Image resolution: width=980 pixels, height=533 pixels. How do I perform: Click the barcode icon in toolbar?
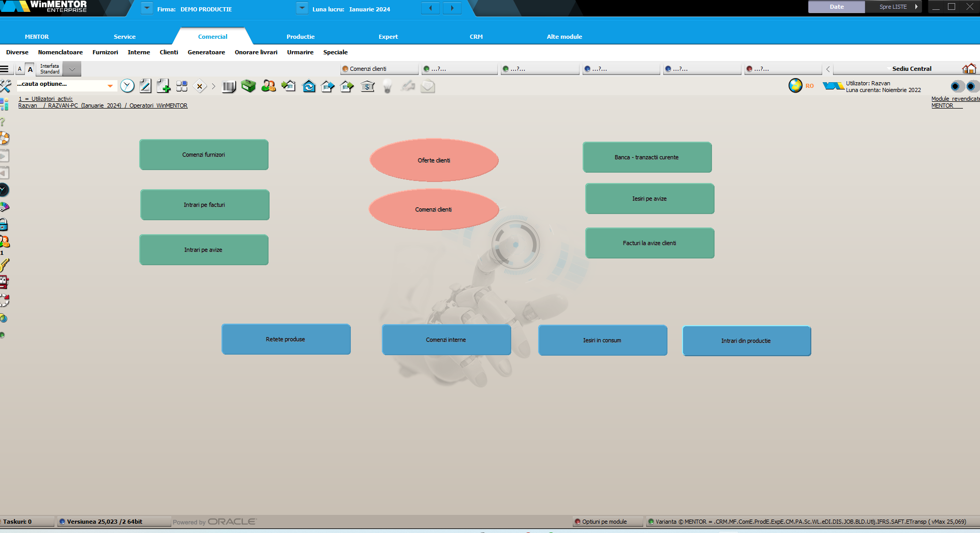pyautogui.click(x=229, y=87)
